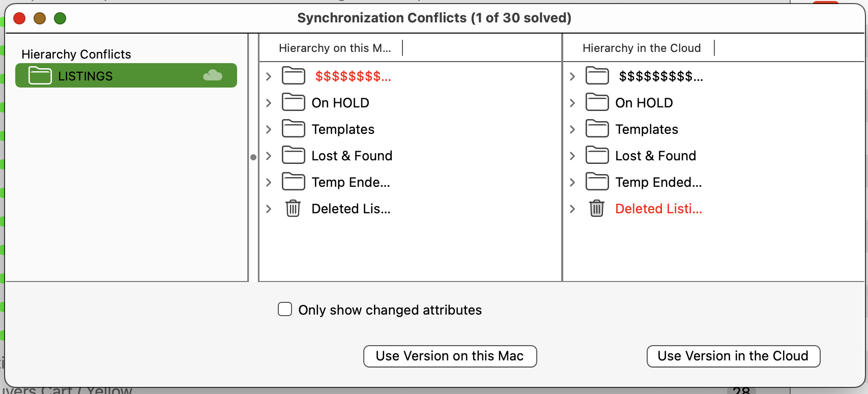This screenshot has width=868, height=394.
Task: Click the trash icon beside red Deleted Listi... in Cloud
Action: click(597, 208)
